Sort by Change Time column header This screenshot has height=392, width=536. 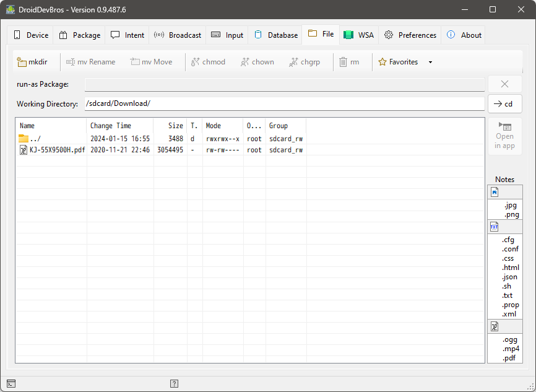[120, 126]
